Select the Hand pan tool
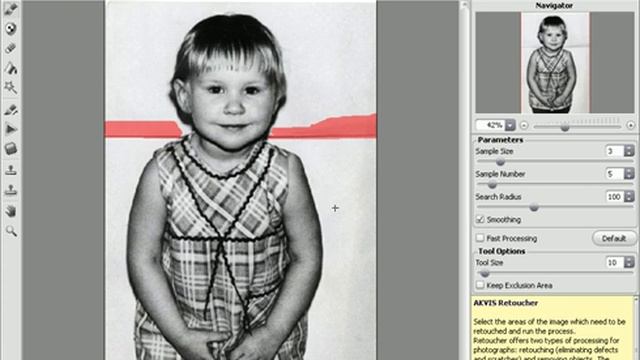Viewport: 640px width, 360px height. tap(11, 211)
